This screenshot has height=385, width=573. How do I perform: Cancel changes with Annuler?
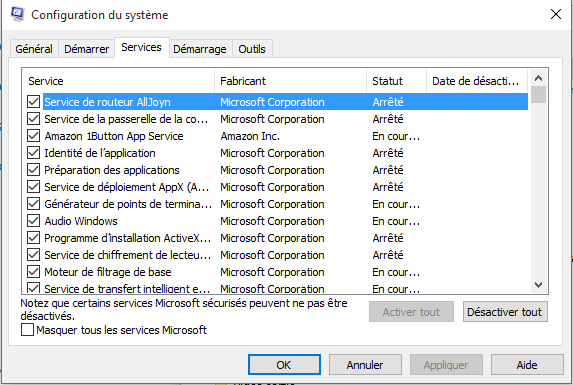[365, 365]
